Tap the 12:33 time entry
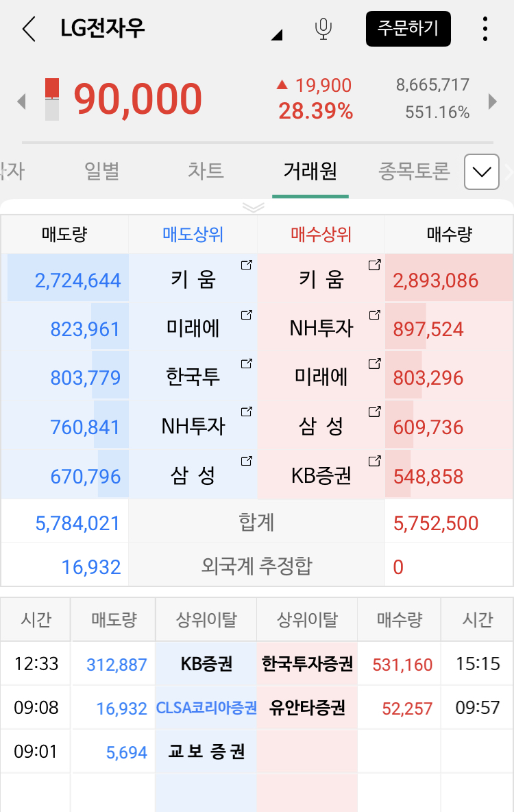The image size is (514, 812). pyautogui.click(x=36, y=664)
